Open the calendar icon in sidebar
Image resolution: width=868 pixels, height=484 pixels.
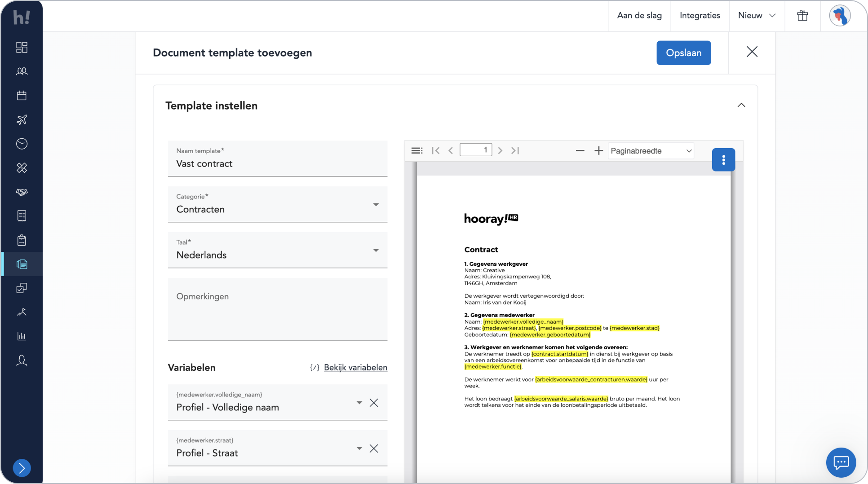pos(22,95)
